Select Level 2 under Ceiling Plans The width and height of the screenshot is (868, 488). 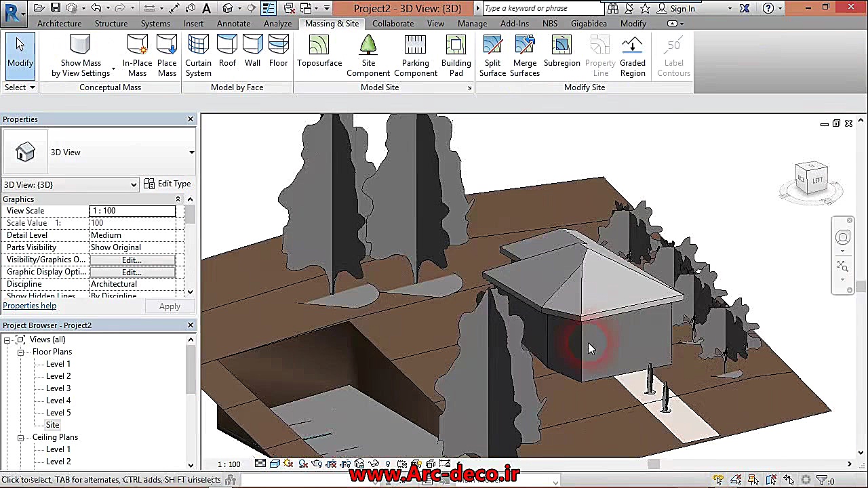[x=58, y=462]
